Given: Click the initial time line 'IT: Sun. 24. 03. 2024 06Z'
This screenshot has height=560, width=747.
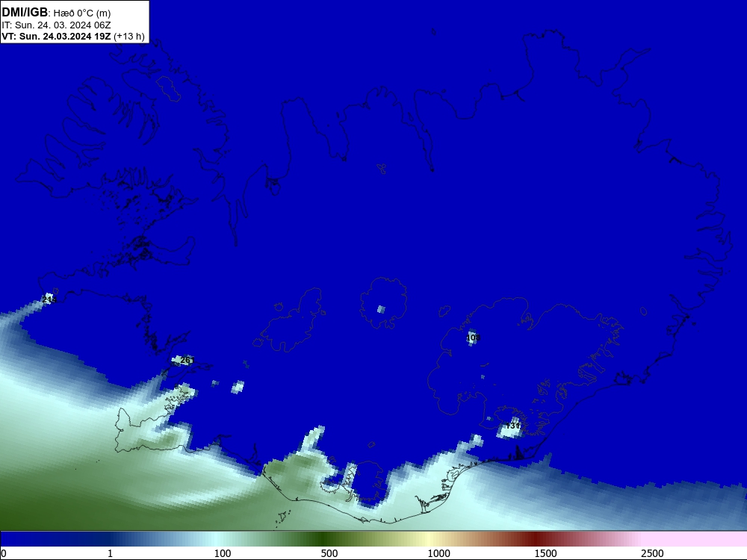Looking at the screenshot, I should [x=56, y=25].
